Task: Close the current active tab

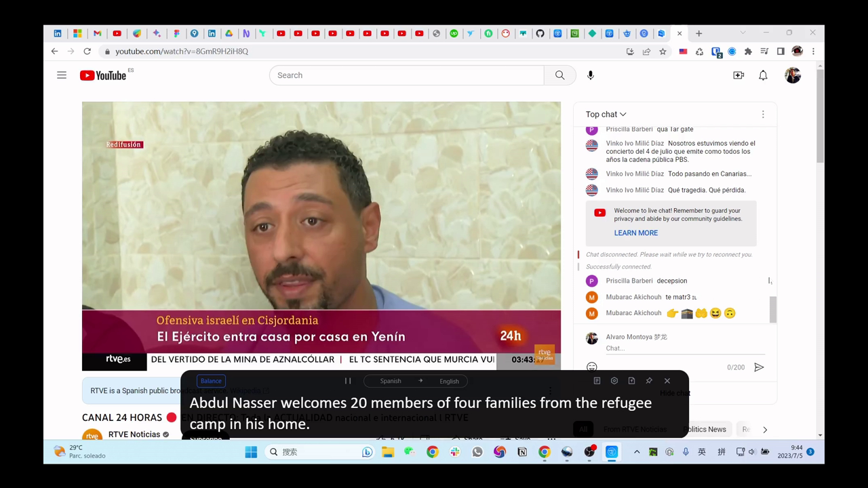Action: pyautogui.click(x=679, y=33)
